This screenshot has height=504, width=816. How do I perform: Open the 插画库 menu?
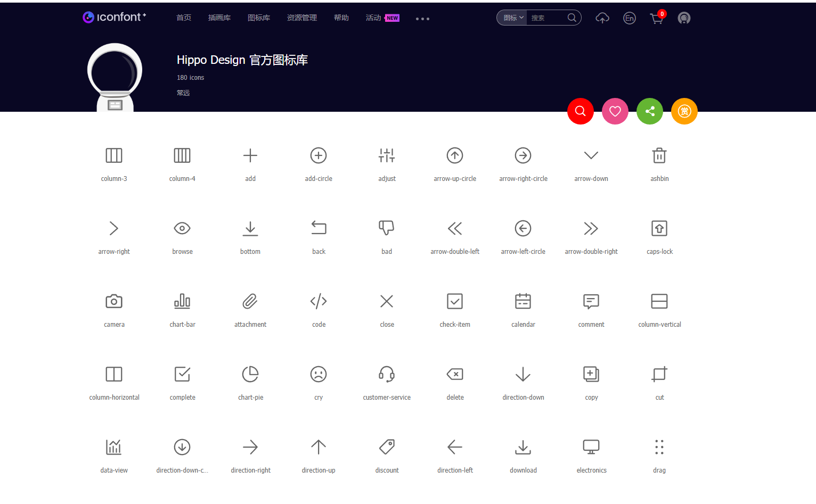click(x=219, y=18)
